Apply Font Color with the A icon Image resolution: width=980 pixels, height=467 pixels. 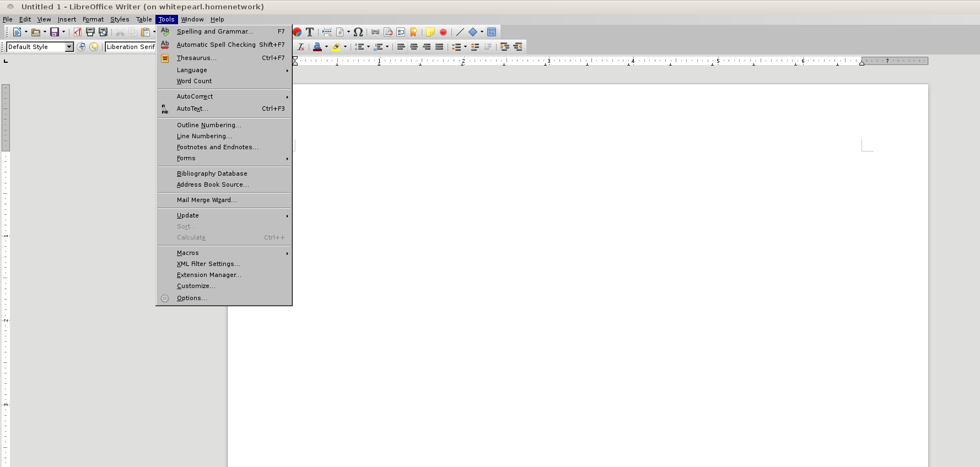tap(317, 47)
